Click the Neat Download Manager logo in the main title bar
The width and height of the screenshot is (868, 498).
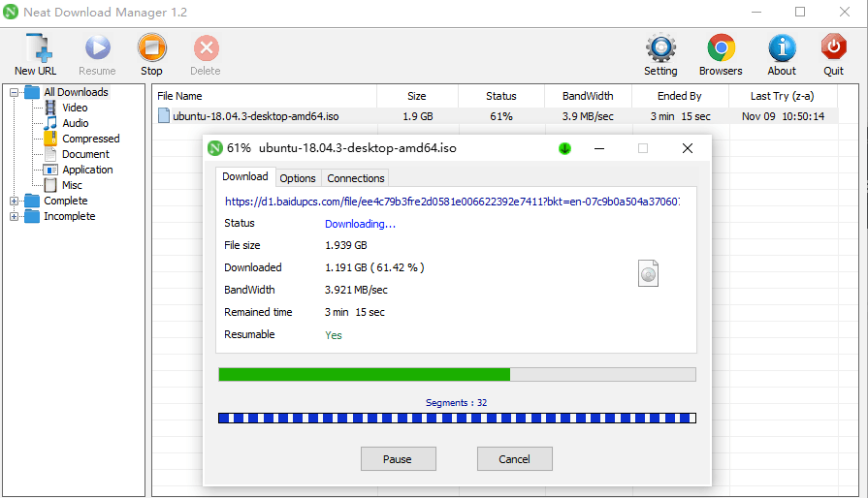[x=11, y=12]
